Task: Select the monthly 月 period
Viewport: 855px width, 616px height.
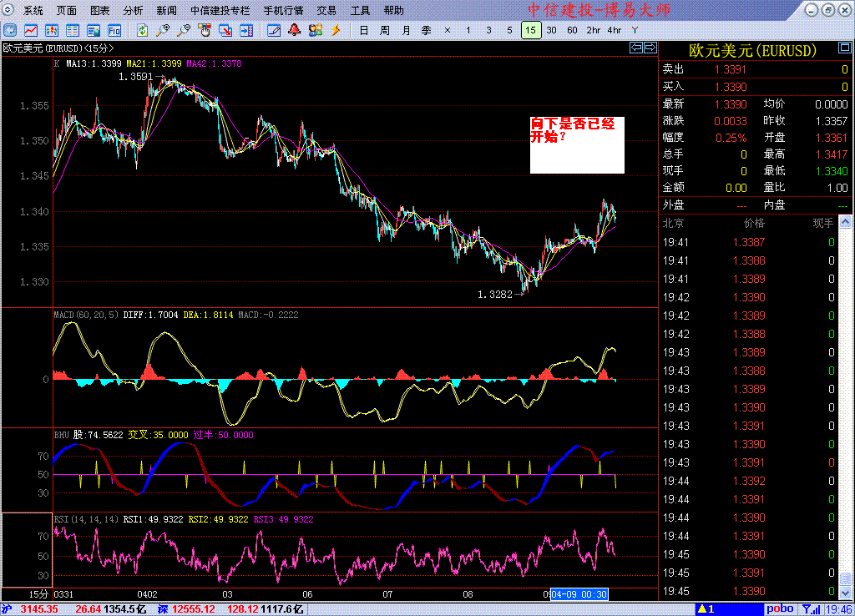Action: point(406,31)
